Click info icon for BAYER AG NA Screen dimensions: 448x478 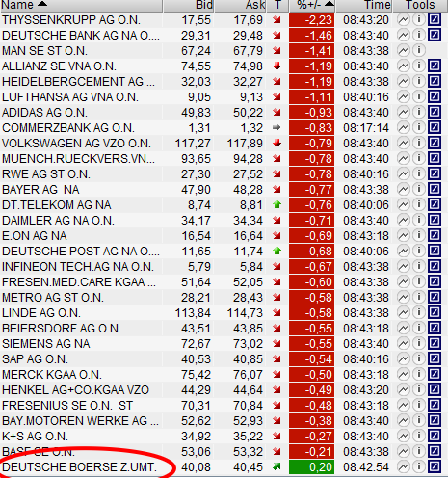(x=419, y=189)
